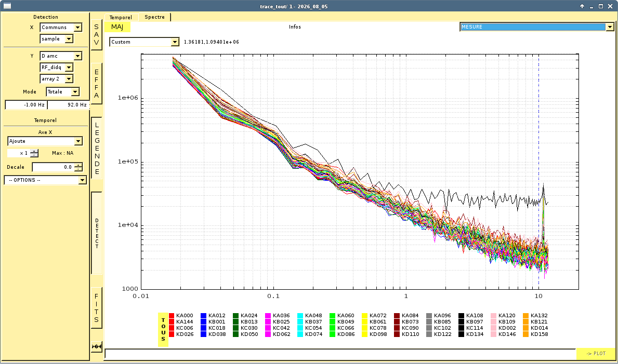The height and width of the screenshot is (364, 618).
Task: Click the small arrows icon below FITS
Action: (x=97, y=347)
